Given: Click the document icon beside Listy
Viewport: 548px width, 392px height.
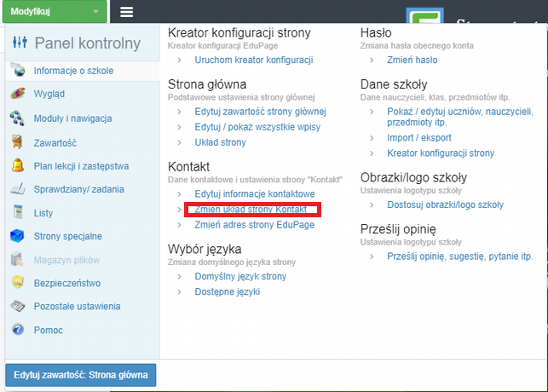Looking at the screenshot, I should (x=18, y=212).
